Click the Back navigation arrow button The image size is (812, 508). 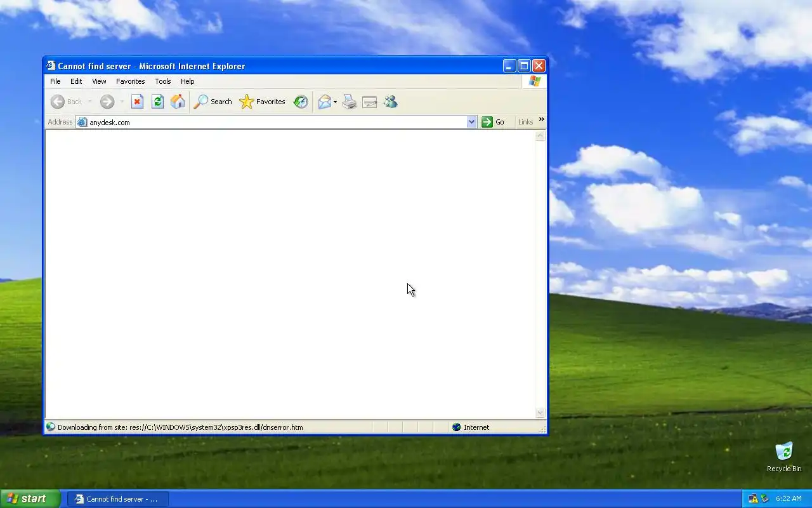pyautogui.click(x=67, y=102)
